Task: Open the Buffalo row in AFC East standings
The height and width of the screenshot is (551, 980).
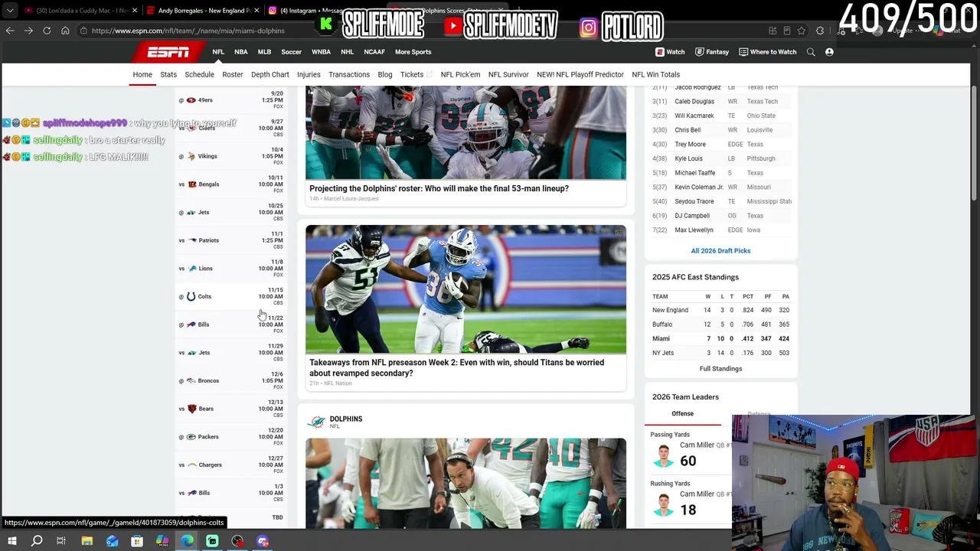Action: click(720, 324)
